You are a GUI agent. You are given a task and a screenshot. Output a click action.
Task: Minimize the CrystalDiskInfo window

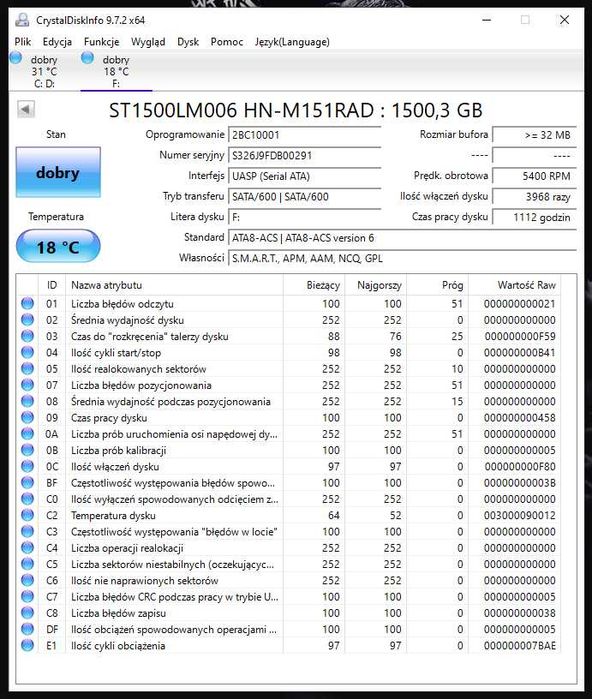[486, 20]
